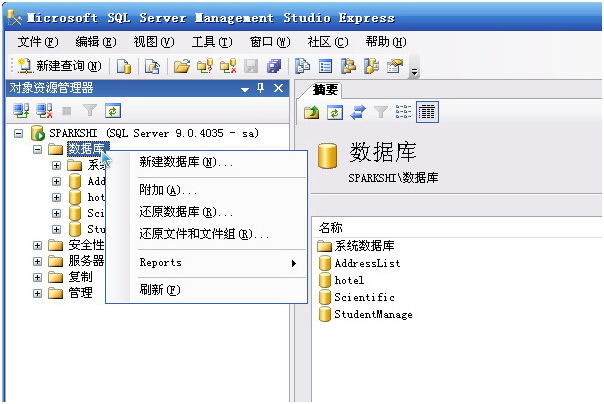Open Object Explorer window position dropdown arrow
Viewport: 604px width, 404px height.
(245, 88)
